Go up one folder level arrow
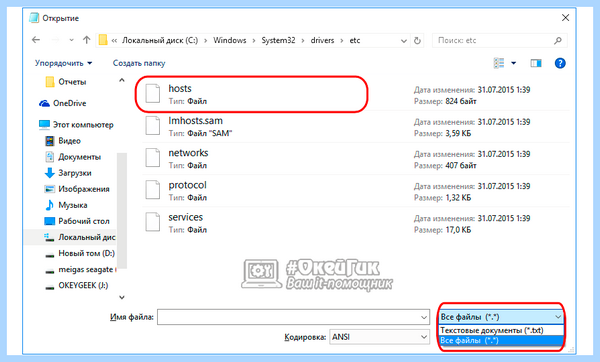Screen dimensions: 600x362 [x=86, y=40]
